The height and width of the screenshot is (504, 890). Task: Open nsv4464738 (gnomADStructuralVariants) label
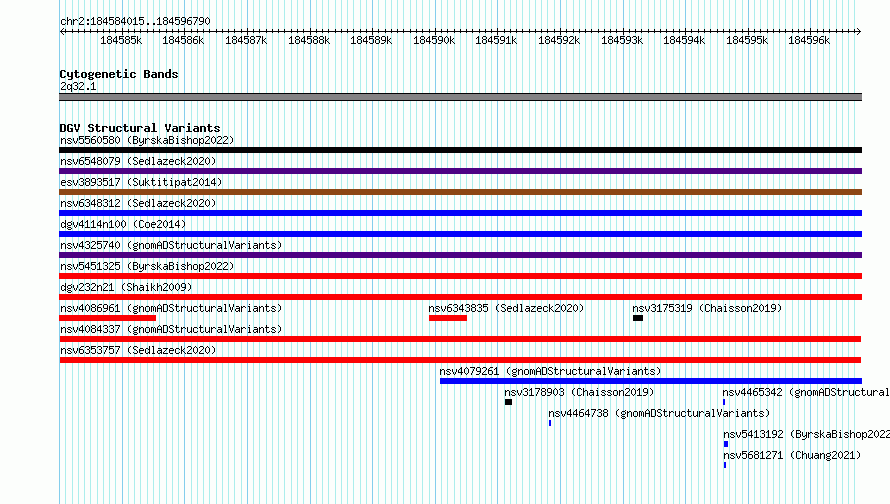(659, 413)
